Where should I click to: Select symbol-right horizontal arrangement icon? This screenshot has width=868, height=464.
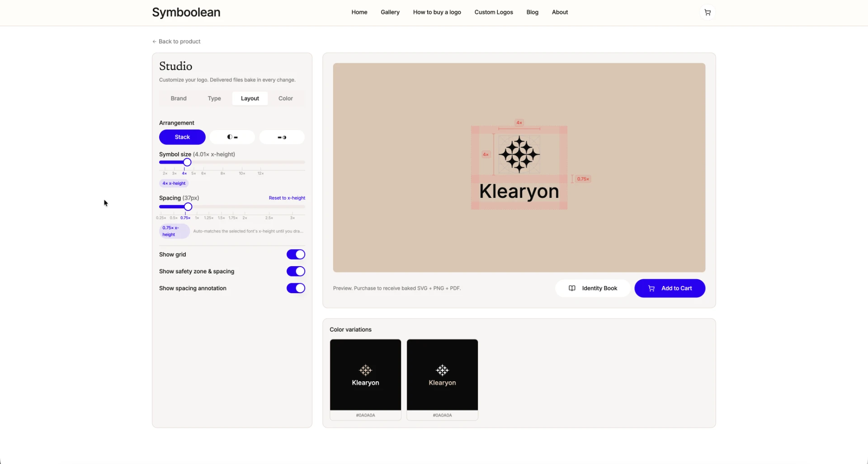tap(282, 137)
